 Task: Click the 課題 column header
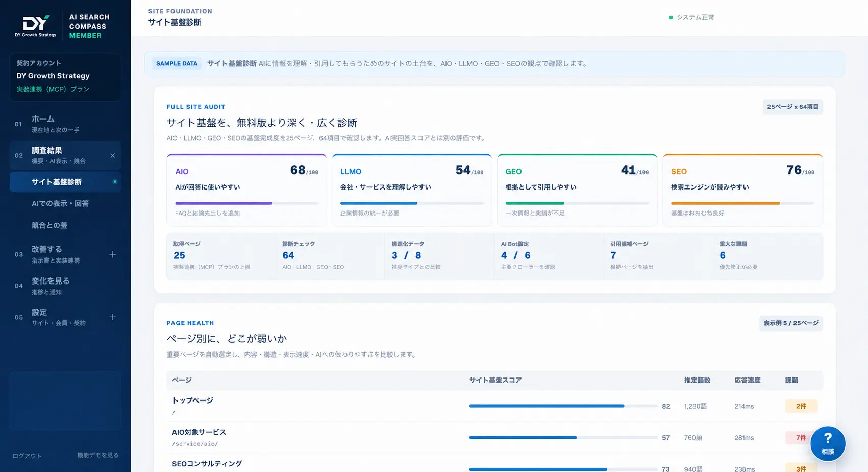click(791, 380)
